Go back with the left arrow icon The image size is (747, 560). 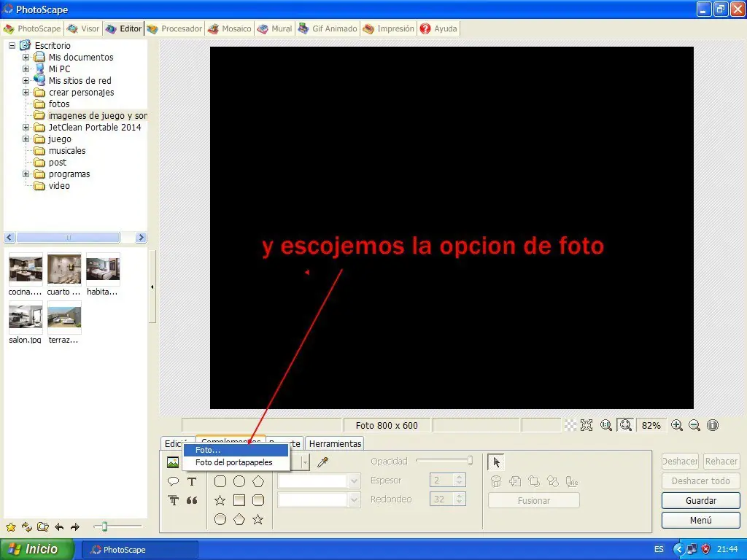pos(59,527)
